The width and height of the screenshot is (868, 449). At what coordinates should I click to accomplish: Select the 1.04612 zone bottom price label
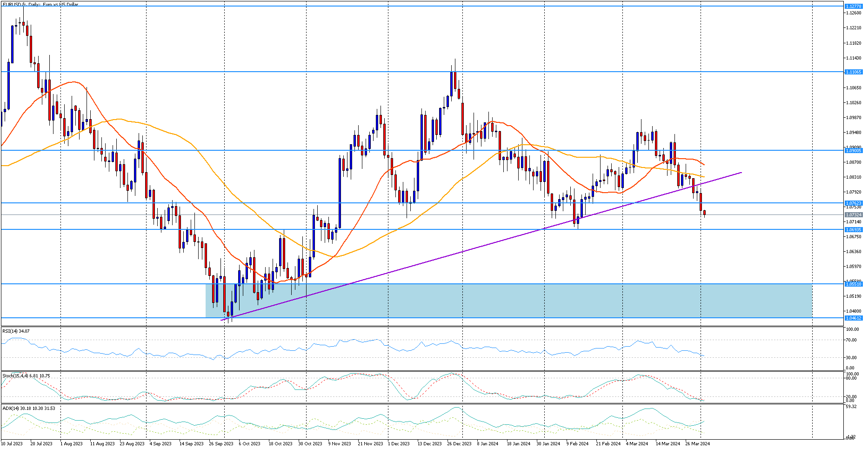(x=853, y=318)
